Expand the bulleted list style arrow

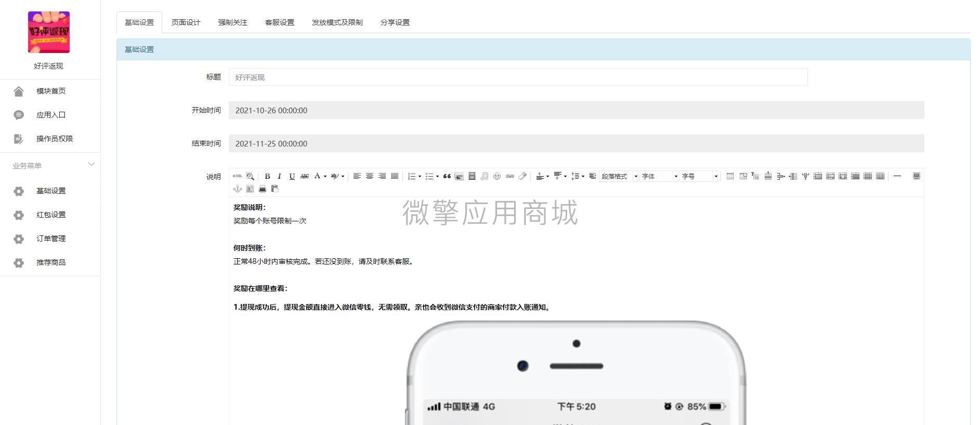click(x=437, y=176)
